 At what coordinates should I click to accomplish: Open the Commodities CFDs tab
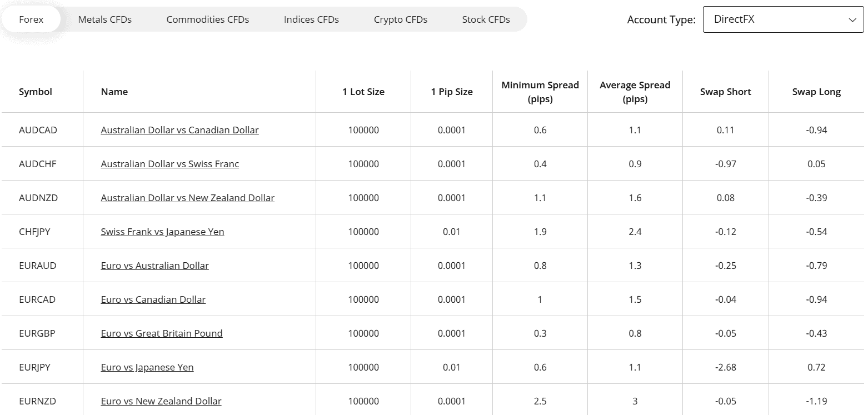point(207,19)
